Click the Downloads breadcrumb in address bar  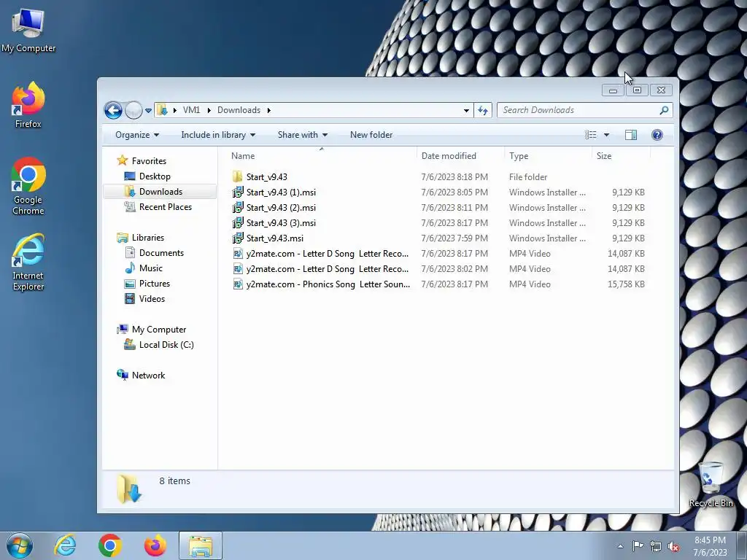[x=239, y=110]
